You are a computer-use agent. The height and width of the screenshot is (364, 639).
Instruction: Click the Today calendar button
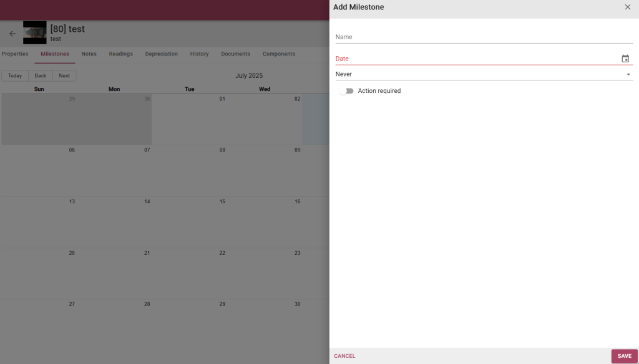(x=15, y=76)
